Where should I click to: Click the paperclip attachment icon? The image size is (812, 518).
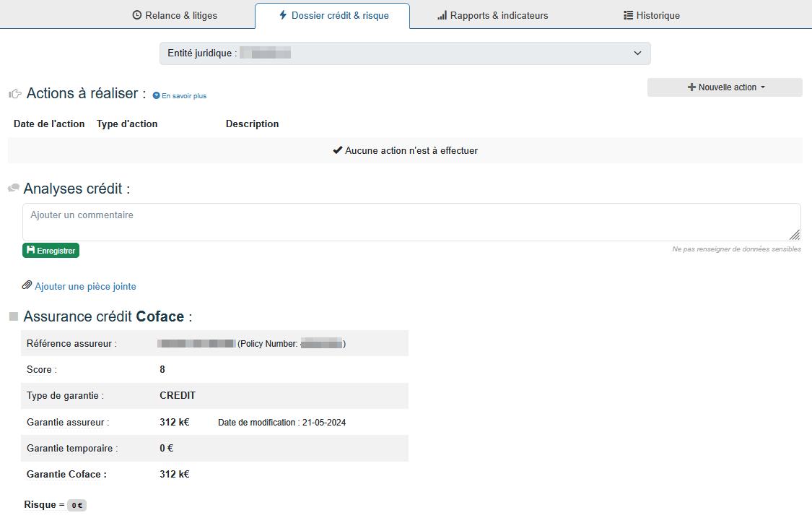tap(27, 286)
